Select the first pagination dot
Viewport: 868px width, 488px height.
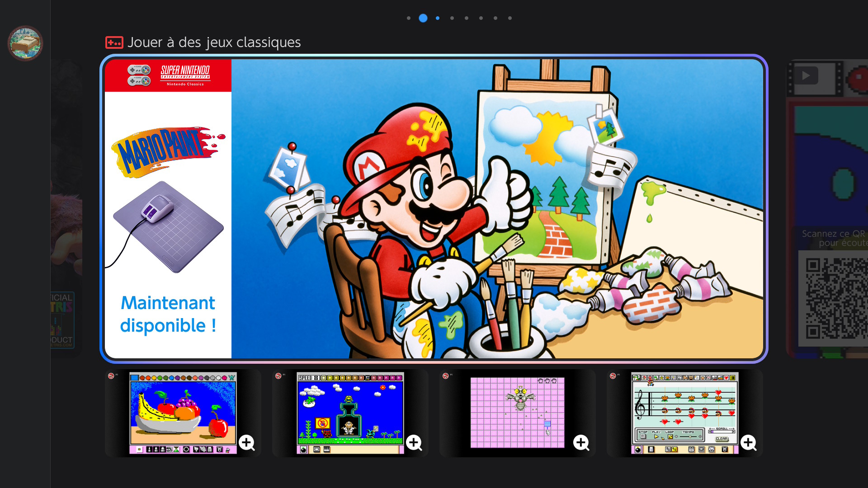click(x=409, y=18)
